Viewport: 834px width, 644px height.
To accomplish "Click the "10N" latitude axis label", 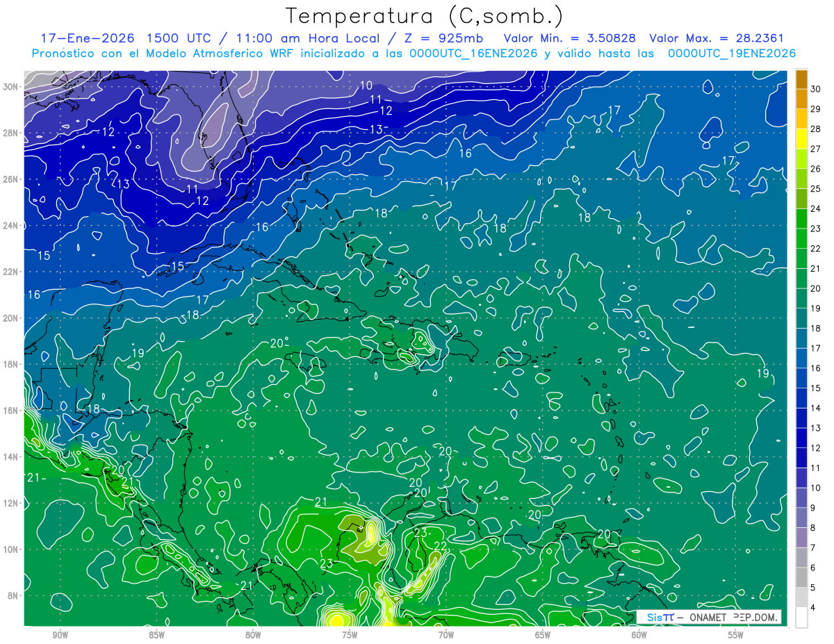I will coord(12,550).
